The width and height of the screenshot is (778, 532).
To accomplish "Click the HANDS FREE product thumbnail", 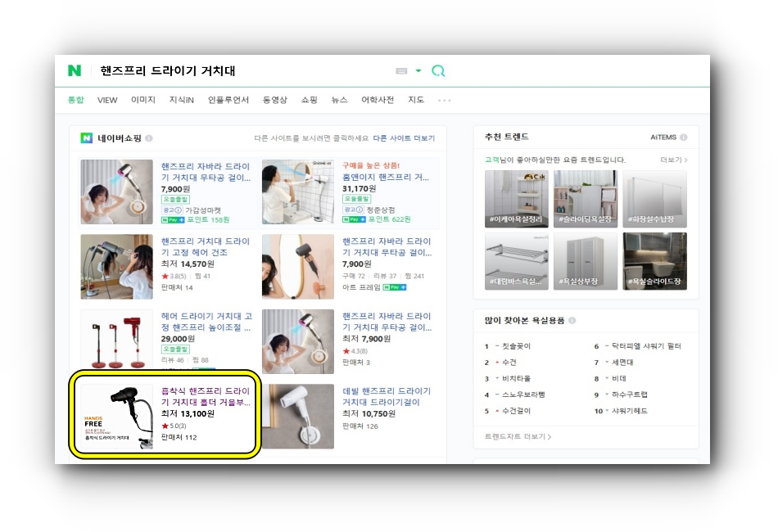I will point(116,417).
